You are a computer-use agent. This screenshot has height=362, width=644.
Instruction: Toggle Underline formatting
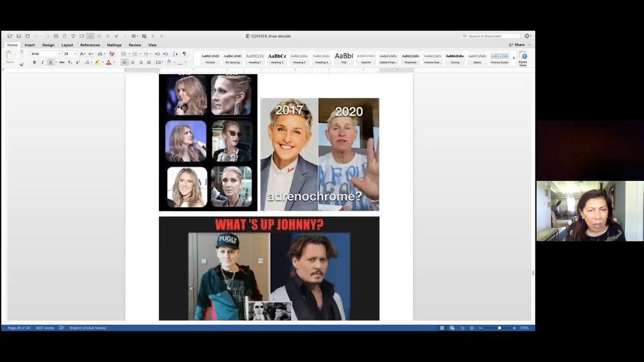50,62
